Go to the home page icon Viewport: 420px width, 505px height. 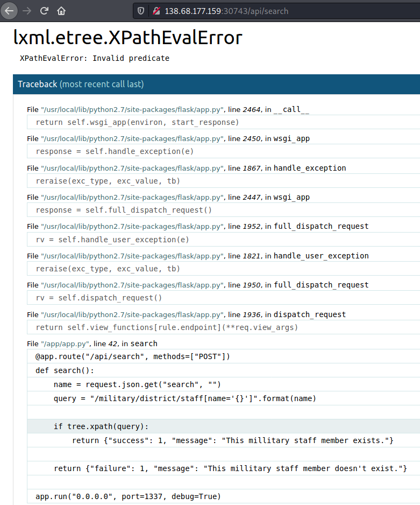tap(61, 11)
